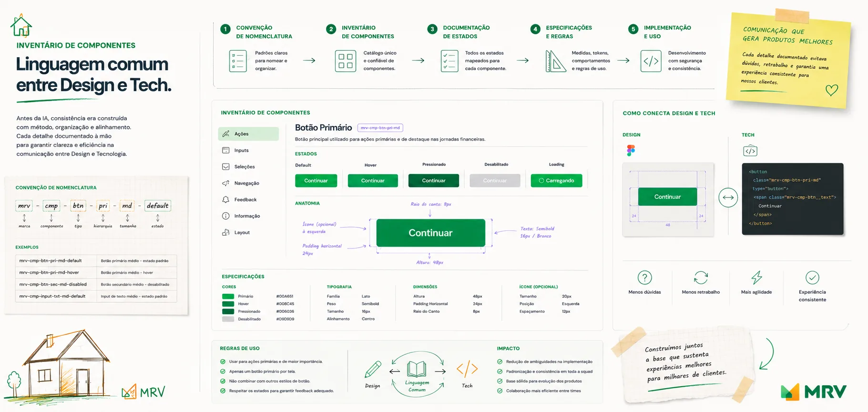Click checkmark beside 'Base sólida para evolução'
Screen dimensions: 868x412
tap(500, 381)
